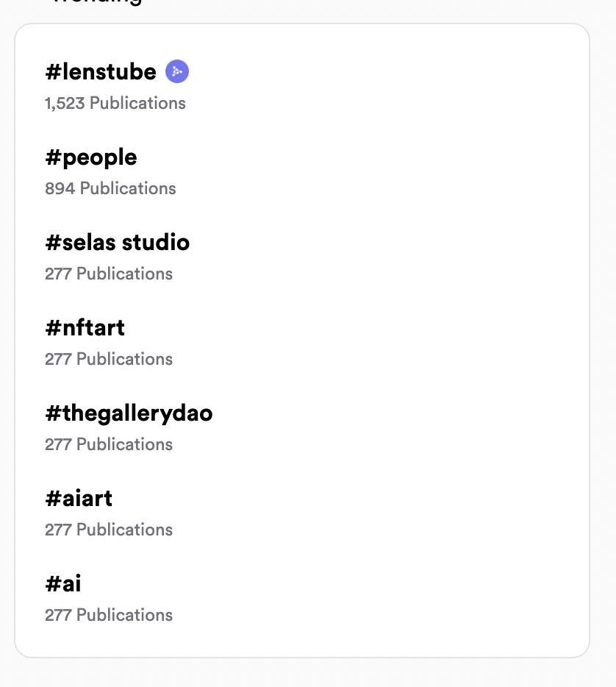Click the partially visible Trending heading
Image resolution: width=616 pixels, height=687 pixels.
click(x=96, y=2)
